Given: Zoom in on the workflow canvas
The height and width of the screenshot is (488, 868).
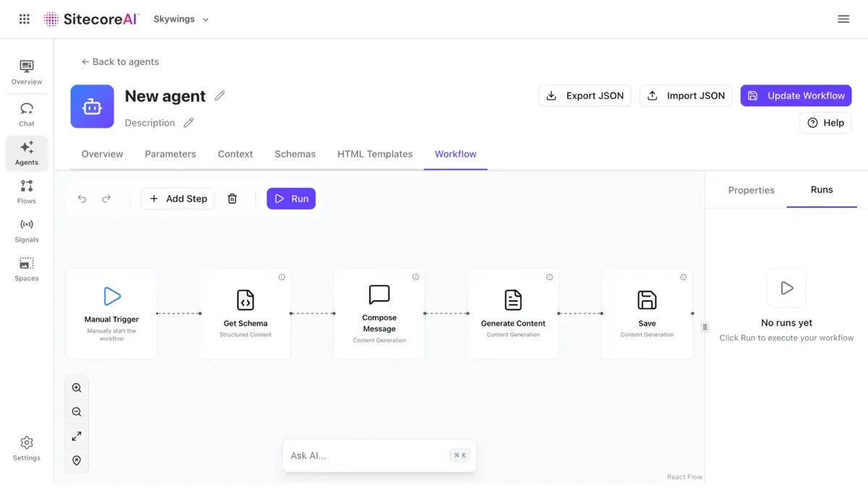Looking at the screenshot, I should coord(77,388).
